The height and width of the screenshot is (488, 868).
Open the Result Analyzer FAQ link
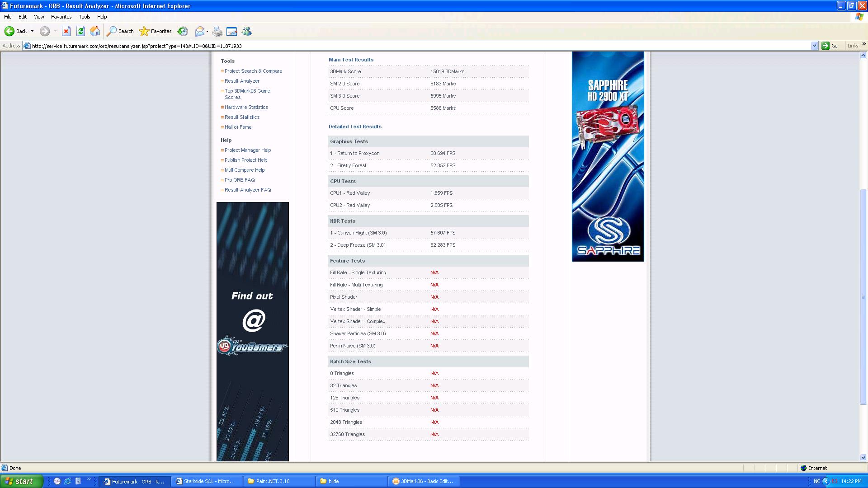[248, 190]
